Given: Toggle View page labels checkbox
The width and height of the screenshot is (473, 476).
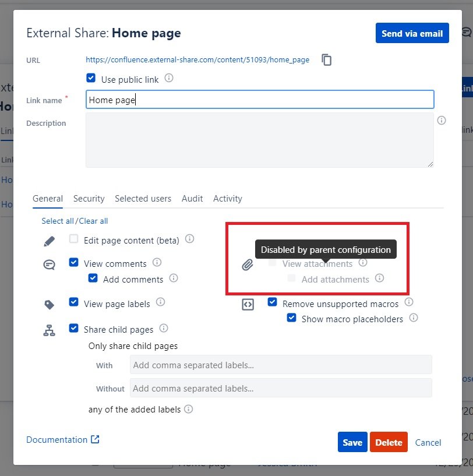Looking at the screenshot, I should 73,302.
